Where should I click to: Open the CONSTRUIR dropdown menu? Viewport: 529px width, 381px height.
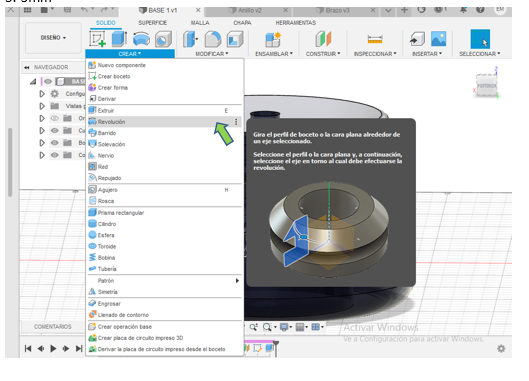[x=323, y=54]
